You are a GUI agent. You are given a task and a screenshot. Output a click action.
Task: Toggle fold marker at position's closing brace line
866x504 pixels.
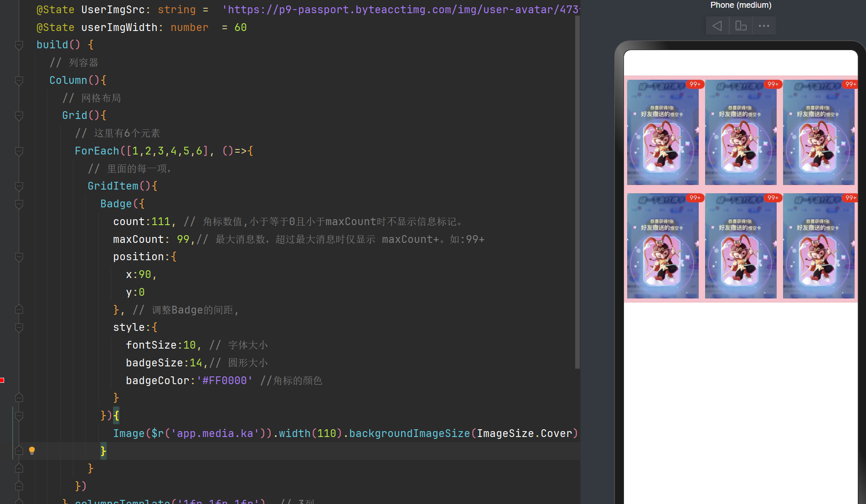19,309
